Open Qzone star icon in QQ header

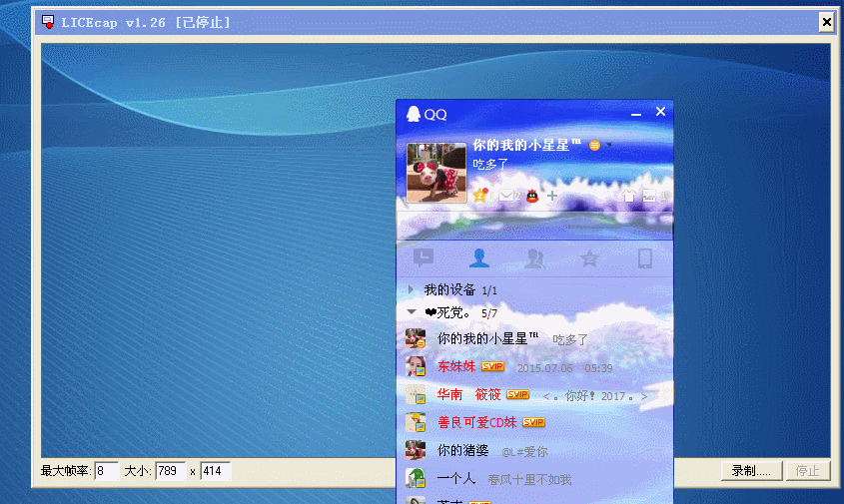pyautogui.click(x=480, y=195)
